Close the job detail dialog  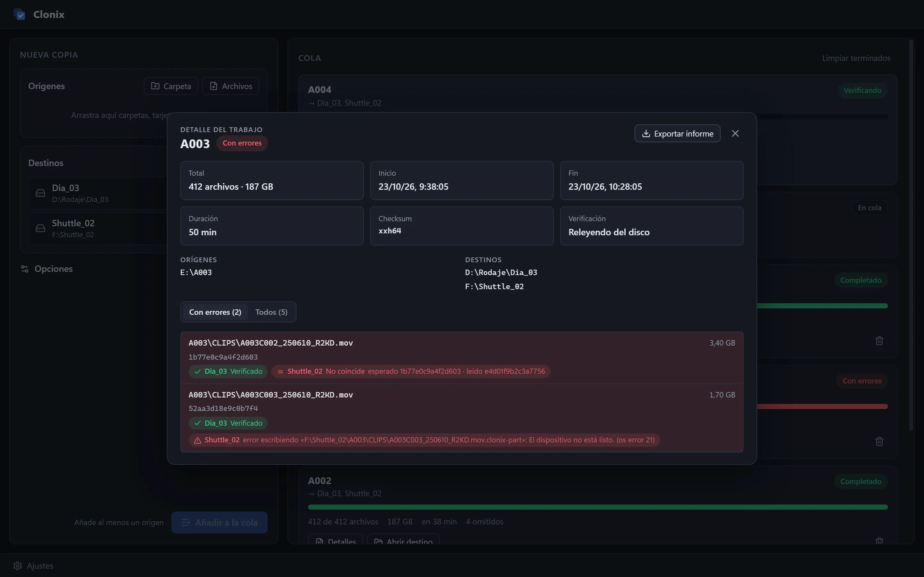[735, 134]
